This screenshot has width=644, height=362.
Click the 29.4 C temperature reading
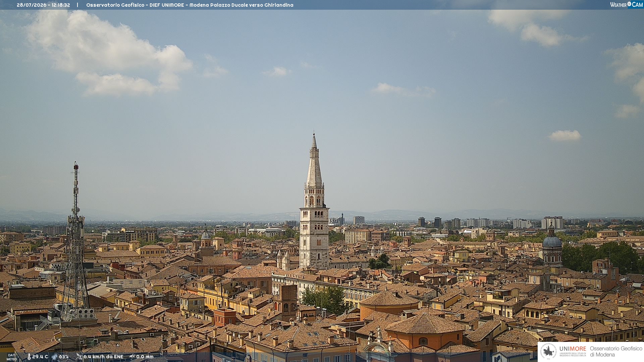point(40,357)
